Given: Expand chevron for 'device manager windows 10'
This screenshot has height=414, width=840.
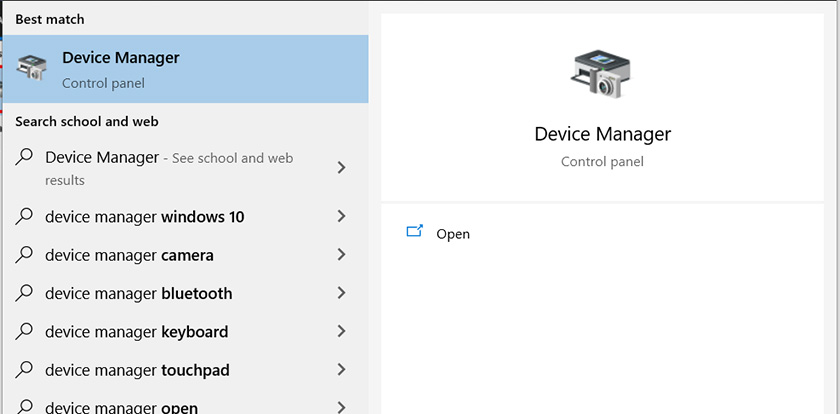Looking at the screenshot, I should pyautogui.click(x=341, y=217).
